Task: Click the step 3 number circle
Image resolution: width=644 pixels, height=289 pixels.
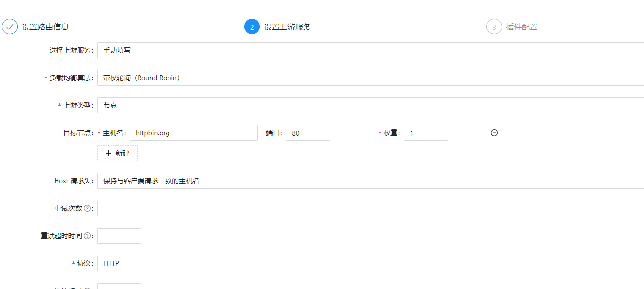Action: click(x=494, y=27)
